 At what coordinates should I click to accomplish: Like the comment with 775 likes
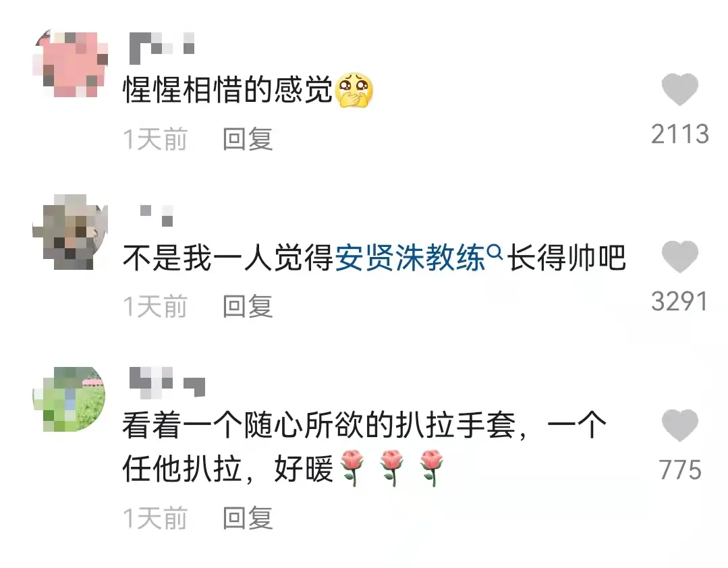pyautogui.click(x=679, y=425)
